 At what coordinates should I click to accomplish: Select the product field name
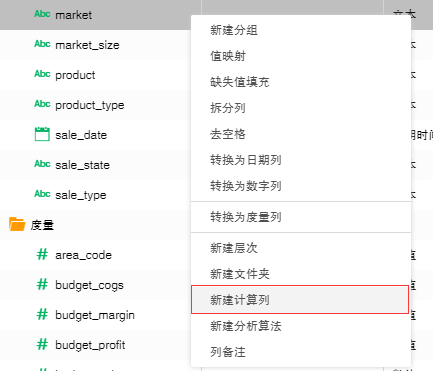[75, 75]
